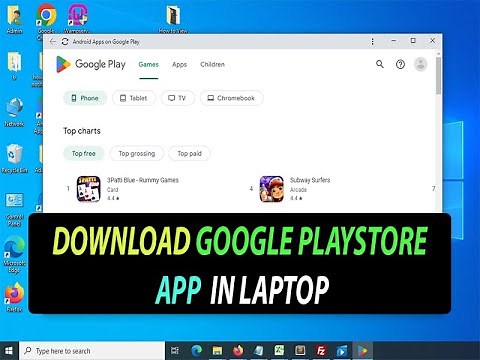Open search in Google Play
This screenshot has width=480, height=360.
380,64
